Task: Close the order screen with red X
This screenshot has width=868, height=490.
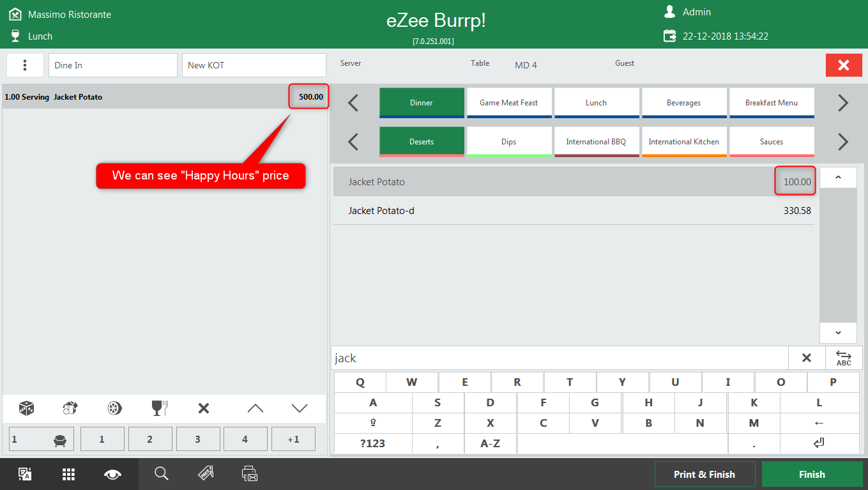Action: (844, 65)
